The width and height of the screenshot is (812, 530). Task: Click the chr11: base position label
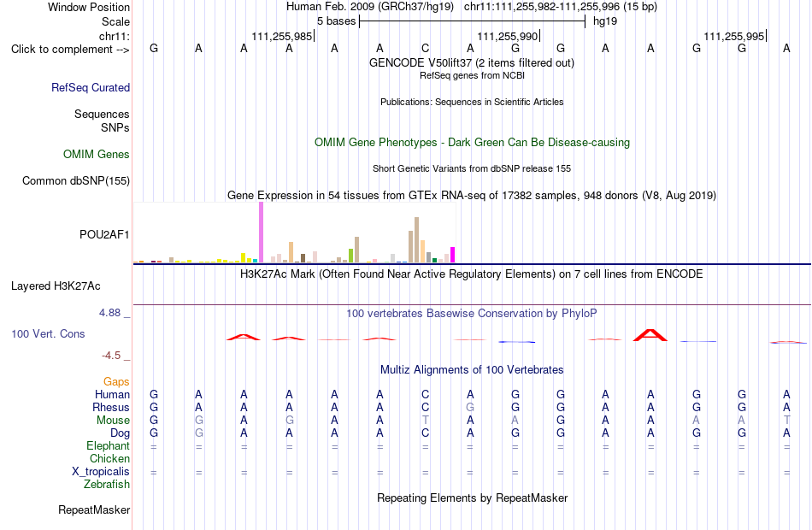pyautogui.click(x=115, y=36)
